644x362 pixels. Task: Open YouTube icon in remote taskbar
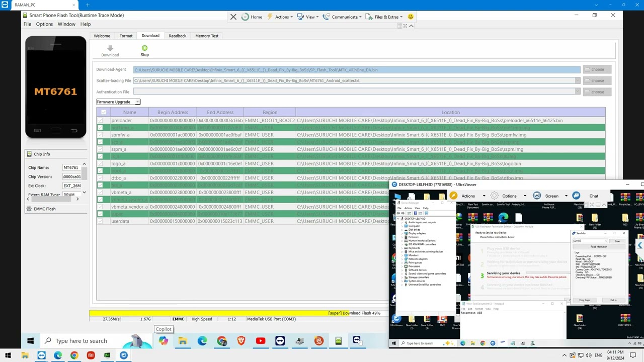[261, 341]
